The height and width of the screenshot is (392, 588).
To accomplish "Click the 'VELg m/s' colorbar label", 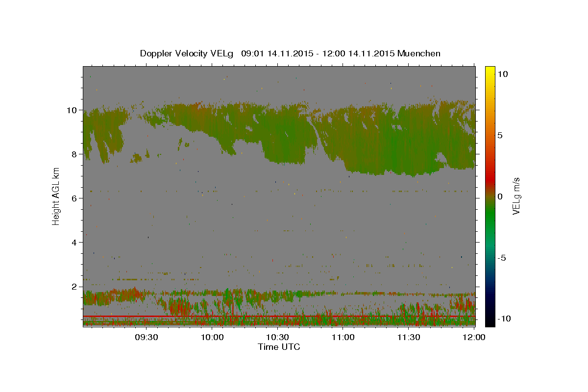I will pos(516,196).
